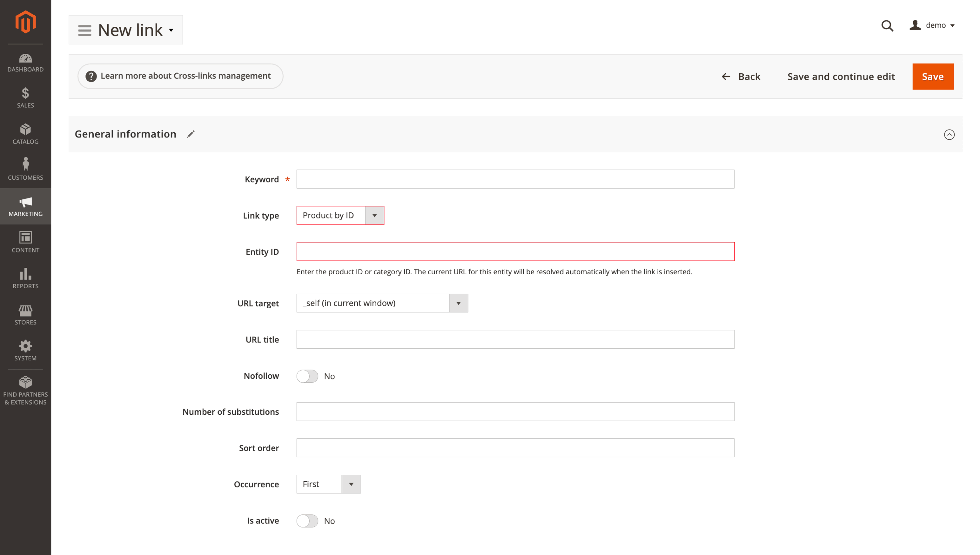Open Find Partners & Extensions
980x555 pixels.
tap(26, 391)
